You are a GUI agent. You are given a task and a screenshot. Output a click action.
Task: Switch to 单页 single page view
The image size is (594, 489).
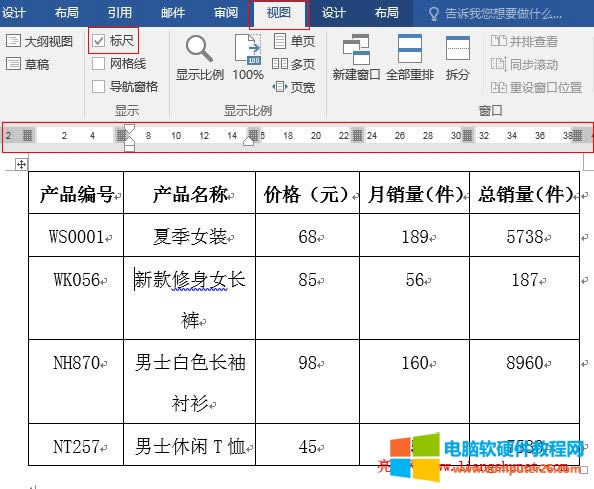click(294, 41)
